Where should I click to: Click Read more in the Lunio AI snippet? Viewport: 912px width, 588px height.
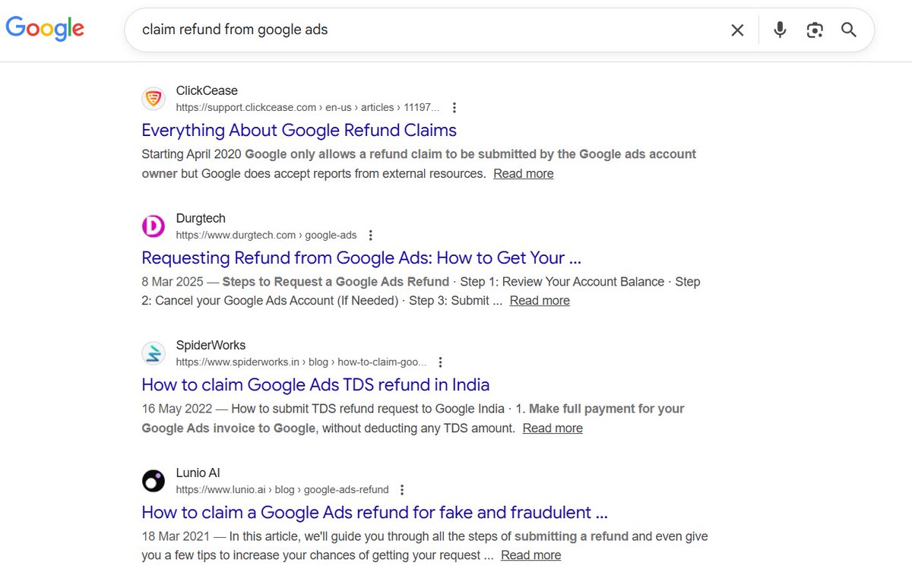point(531,555)
